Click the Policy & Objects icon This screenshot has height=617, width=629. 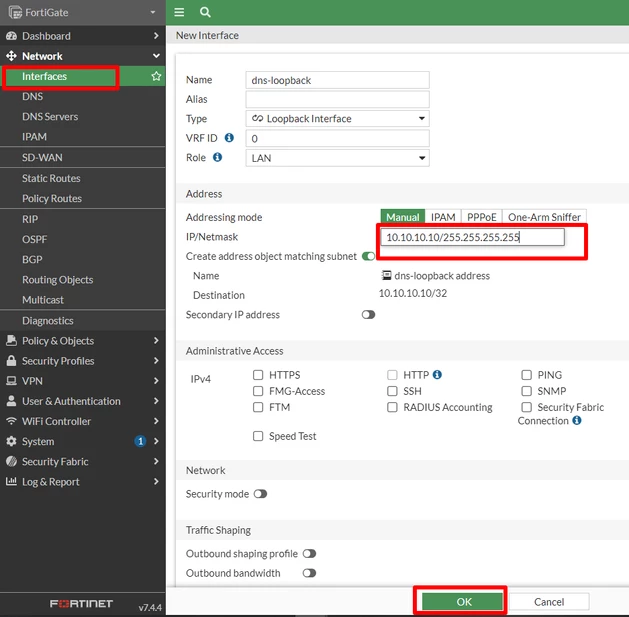point(11,341)
